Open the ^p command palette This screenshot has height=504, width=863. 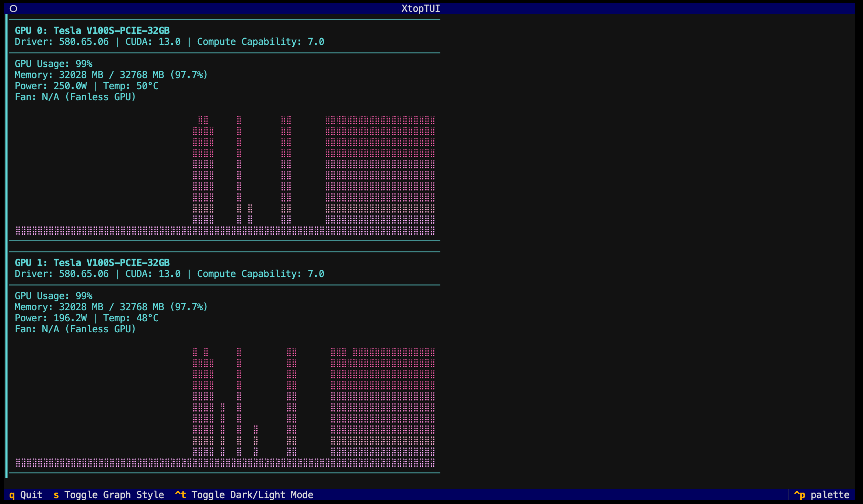822,495
